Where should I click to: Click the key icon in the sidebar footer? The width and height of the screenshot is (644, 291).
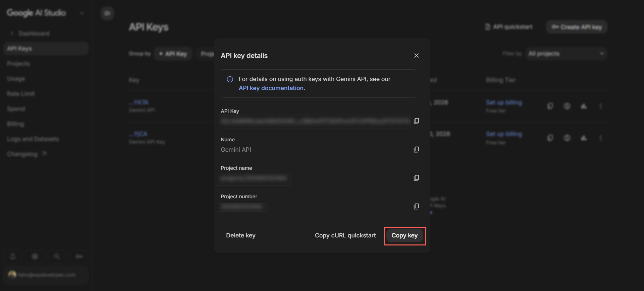point(79,257)
